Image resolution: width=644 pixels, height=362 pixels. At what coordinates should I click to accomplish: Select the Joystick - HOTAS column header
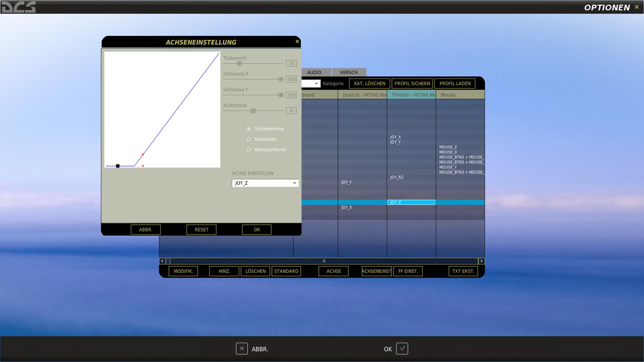click(x=362, y=95)
